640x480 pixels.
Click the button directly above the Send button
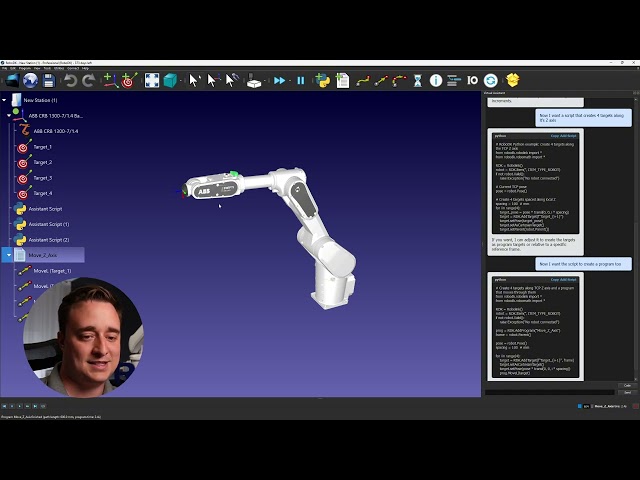(627, 385)
